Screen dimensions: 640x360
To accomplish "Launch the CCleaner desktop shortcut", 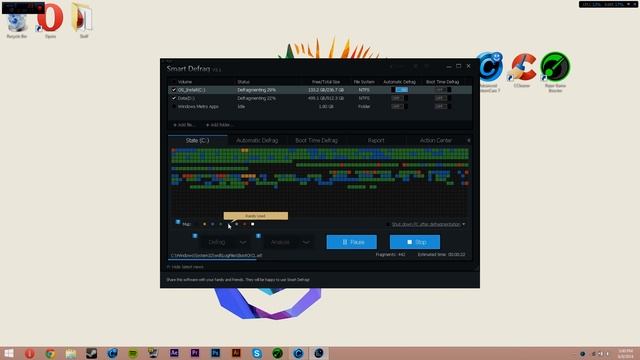I will (522, 69).
